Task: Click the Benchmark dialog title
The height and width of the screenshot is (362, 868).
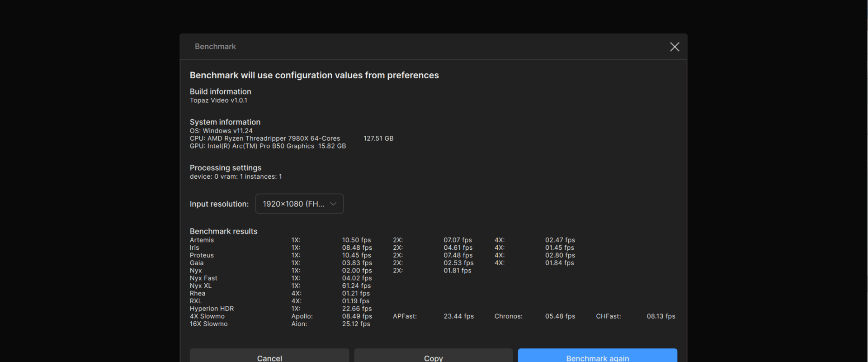Action: point(215,47)
